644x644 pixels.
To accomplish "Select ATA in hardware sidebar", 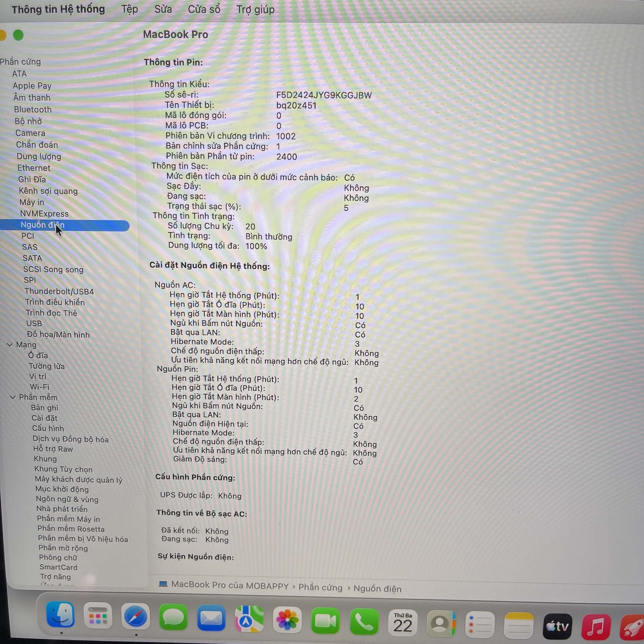I will click(19, 74).
